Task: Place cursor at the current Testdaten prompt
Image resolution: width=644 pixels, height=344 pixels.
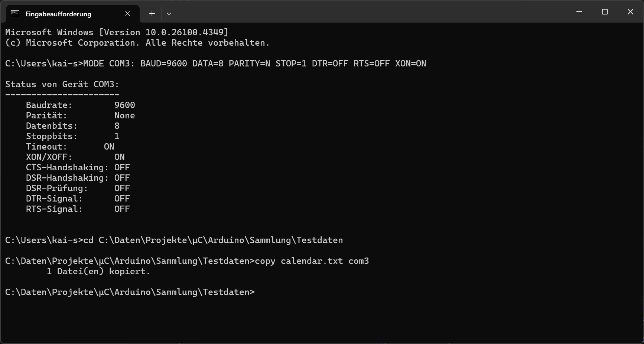Action: click(x=255, y=292)
